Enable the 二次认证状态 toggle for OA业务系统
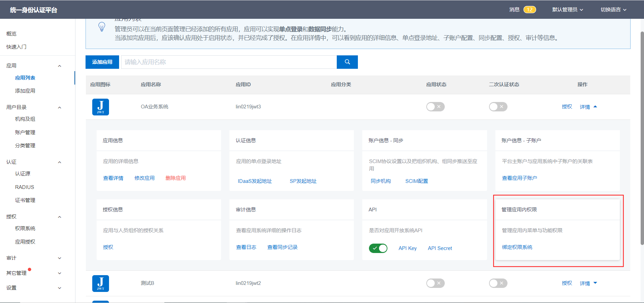The height and width of the screenshot is (303, 644). coord(498,107)
